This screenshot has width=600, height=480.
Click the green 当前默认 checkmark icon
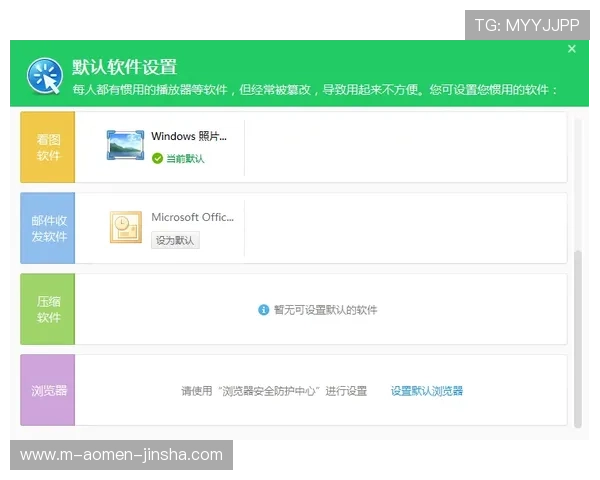(x=157, y=158)
